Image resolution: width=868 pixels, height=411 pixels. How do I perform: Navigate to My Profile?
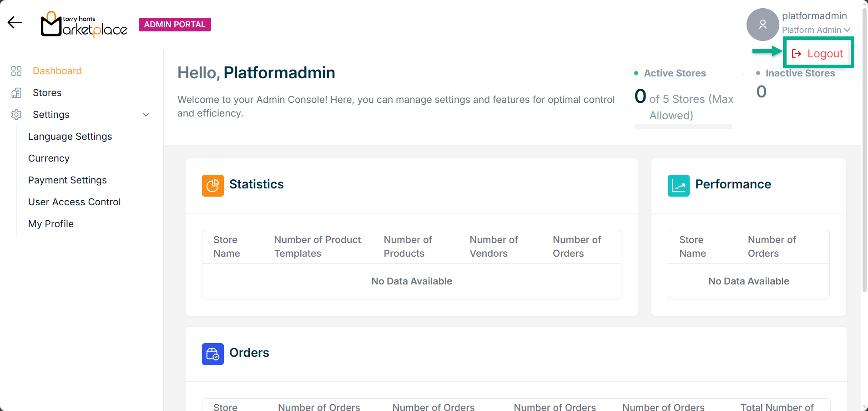(x=51, y=224)
